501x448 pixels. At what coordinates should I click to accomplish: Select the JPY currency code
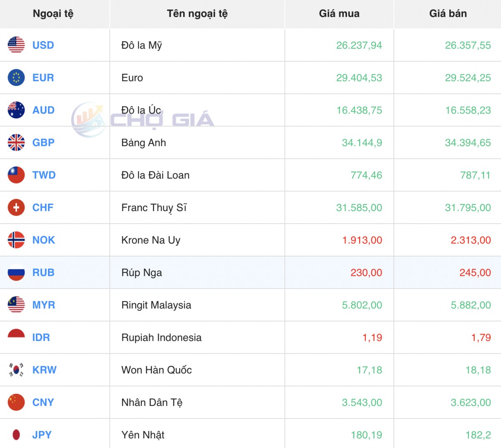click(42, 435)
